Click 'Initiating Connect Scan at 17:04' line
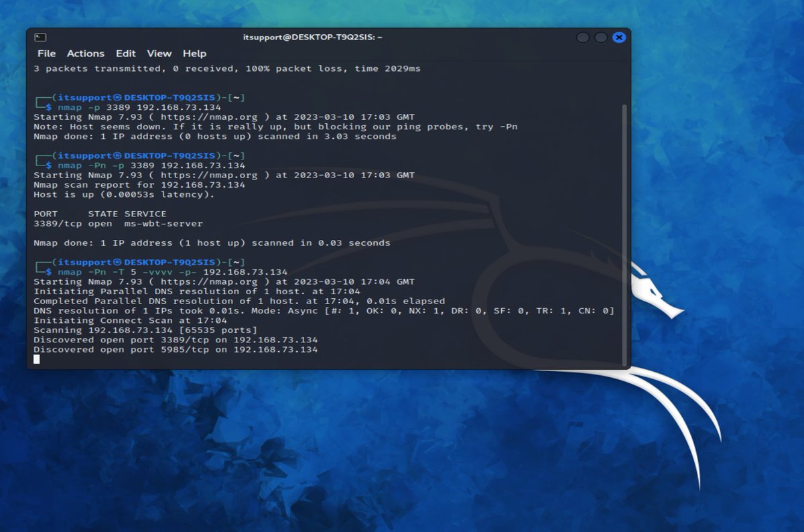The height and width of the screenshot is (532, 804). [x=130, y=320]
